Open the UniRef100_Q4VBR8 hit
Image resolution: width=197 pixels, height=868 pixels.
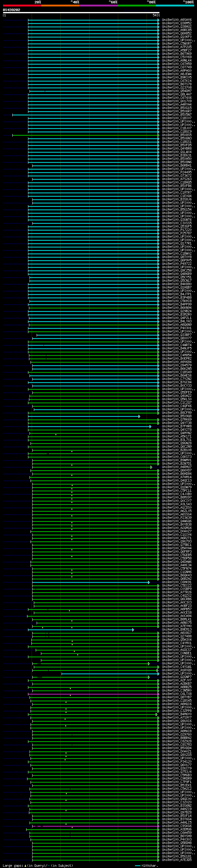(177, 149)
